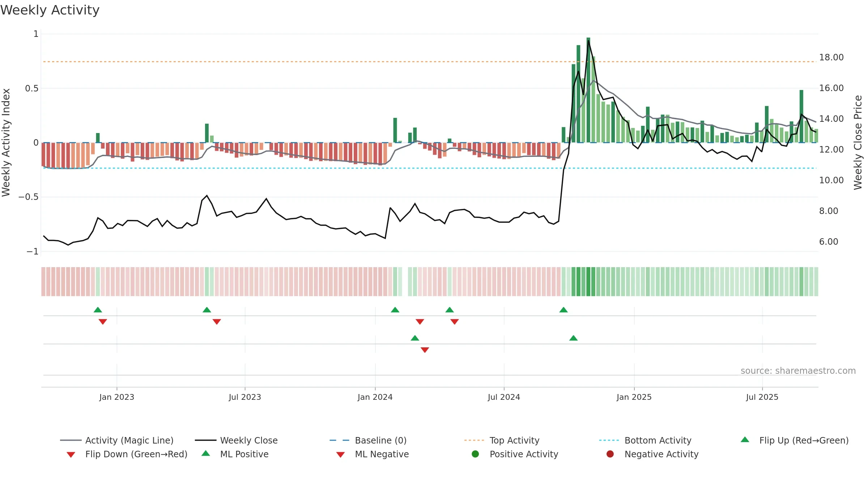This screenshot has height=488, width=868.
Task: Toggle Positive Activity legend entry
Action: [x=515, y=454]
